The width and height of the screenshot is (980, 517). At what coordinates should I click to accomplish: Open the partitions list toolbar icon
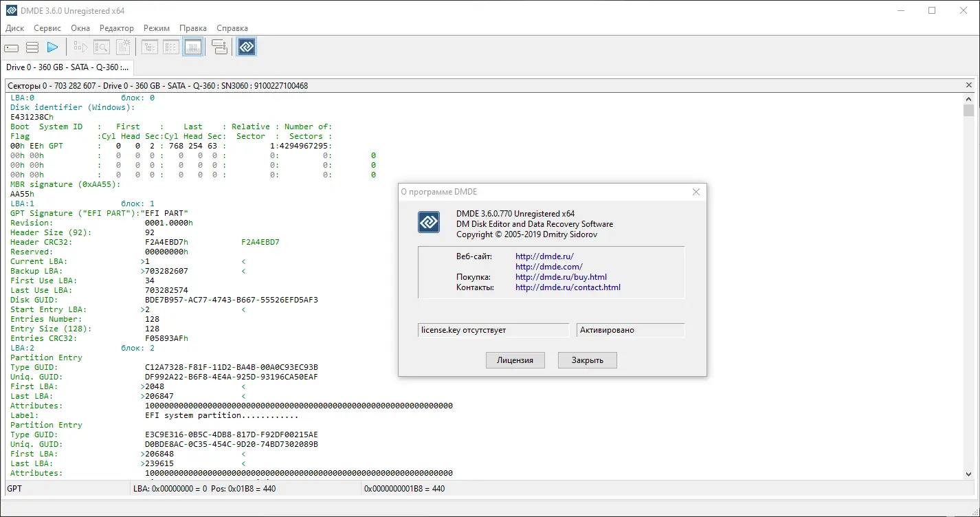(x=32, y=47)
